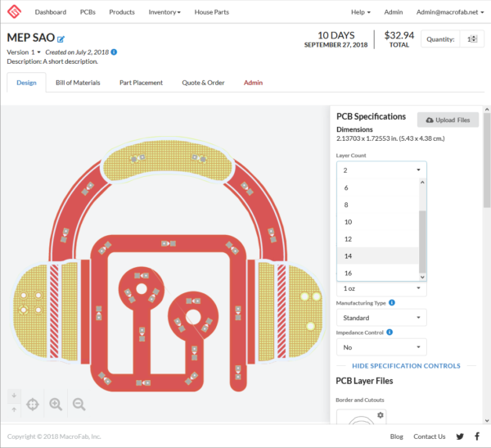The image size is (491, 448).
Task: Click info icon next to creation date
Action: [x=114, y=52]
